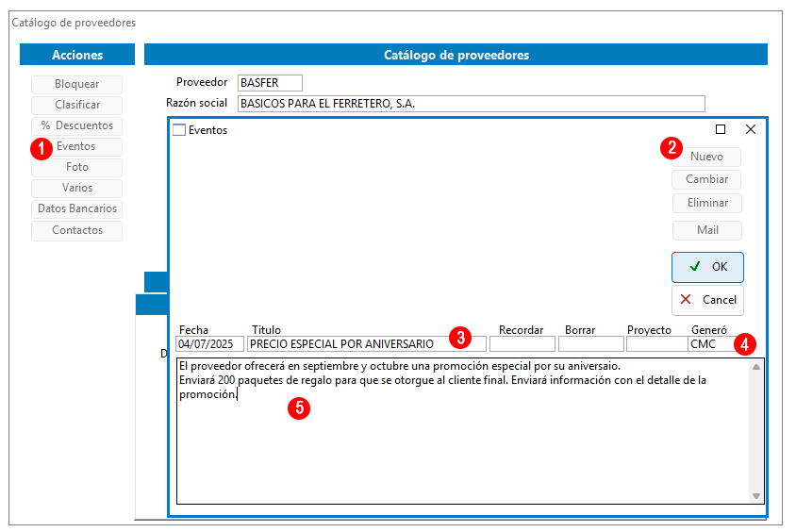Confirm with the green checkmark OK button
This screenshot has height=532, width=796.
[707, 267]
